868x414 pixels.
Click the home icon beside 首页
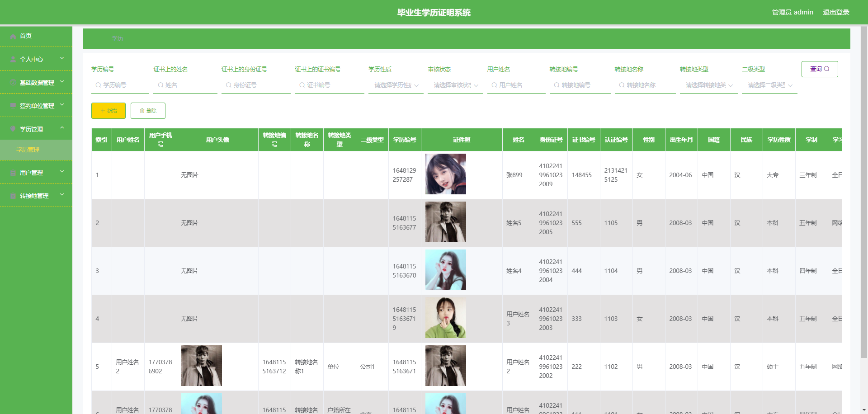pos(13,36)
